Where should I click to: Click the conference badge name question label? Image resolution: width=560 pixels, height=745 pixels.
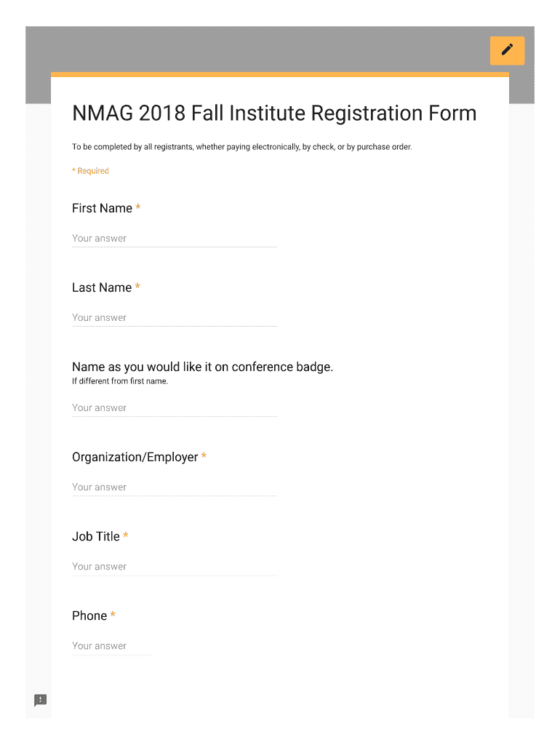202,367
